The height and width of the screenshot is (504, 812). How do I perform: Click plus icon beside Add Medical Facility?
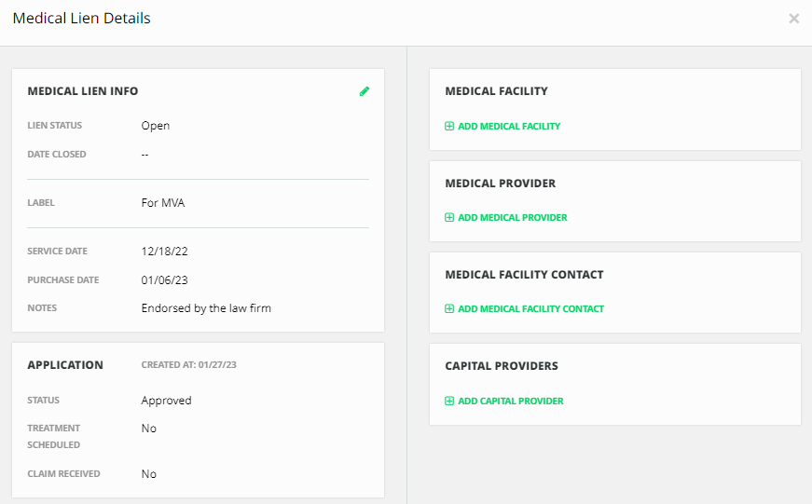449,127
